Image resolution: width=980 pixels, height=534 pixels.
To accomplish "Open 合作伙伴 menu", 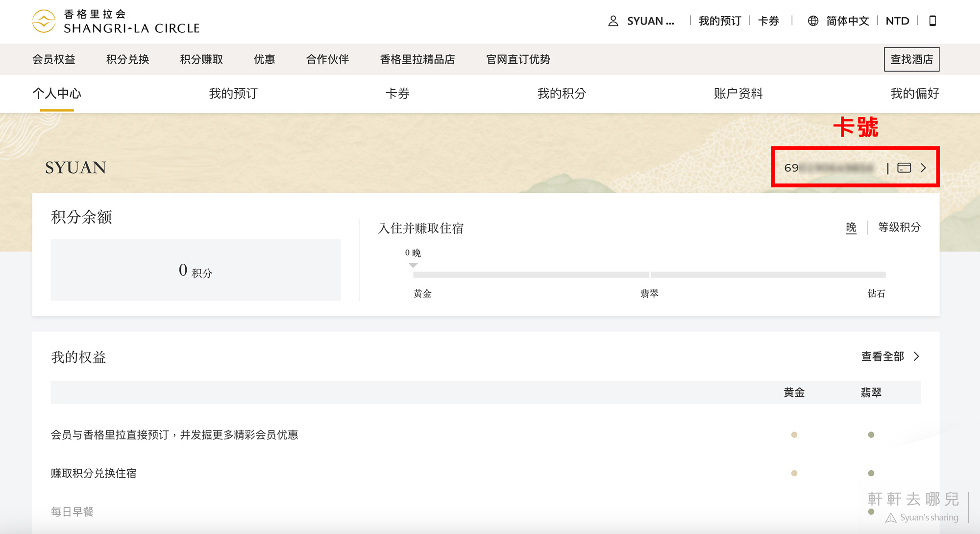I will [327, 59].
